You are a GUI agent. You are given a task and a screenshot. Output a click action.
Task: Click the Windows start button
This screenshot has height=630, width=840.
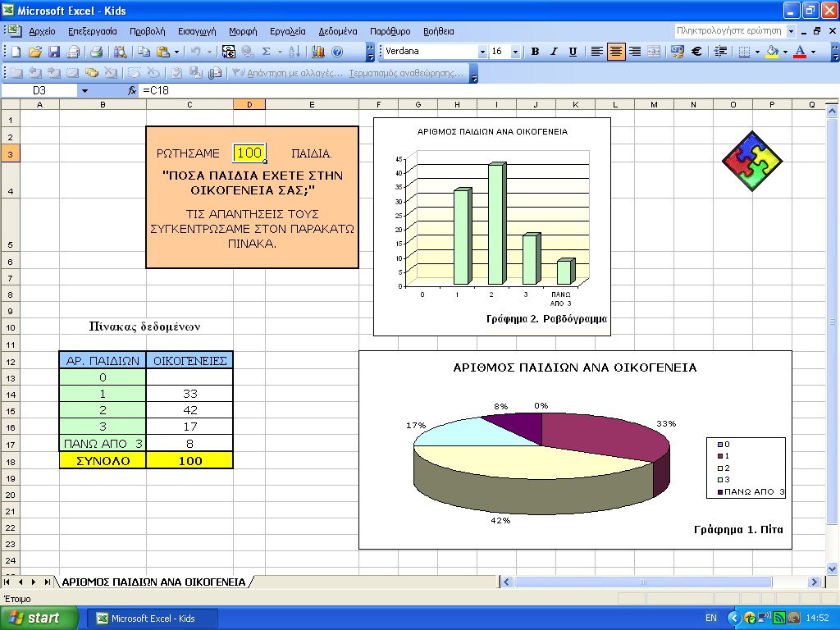coord(39,618)
